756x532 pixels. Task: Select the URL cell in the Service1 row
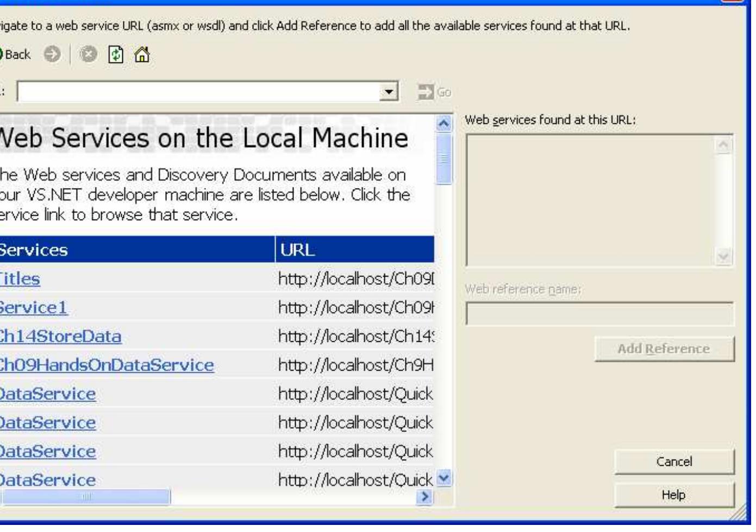(355, 308)
